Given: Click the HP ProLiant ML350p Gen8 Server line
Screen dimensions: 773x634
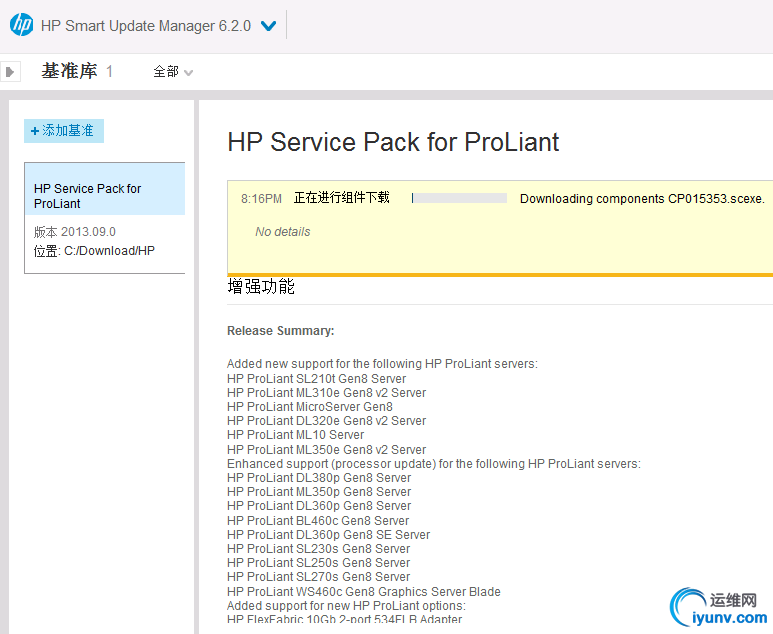Looking at the screenshot, I should click(x=319, y=492).
